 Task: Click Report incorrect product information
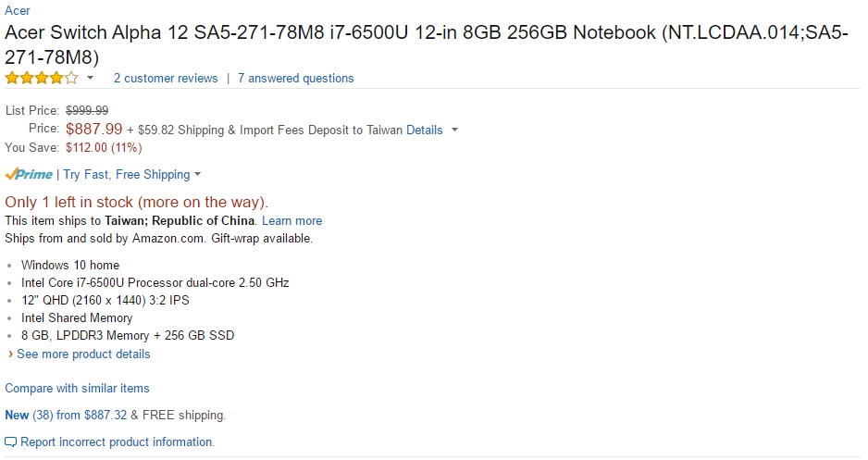click(x=118, y=442)
